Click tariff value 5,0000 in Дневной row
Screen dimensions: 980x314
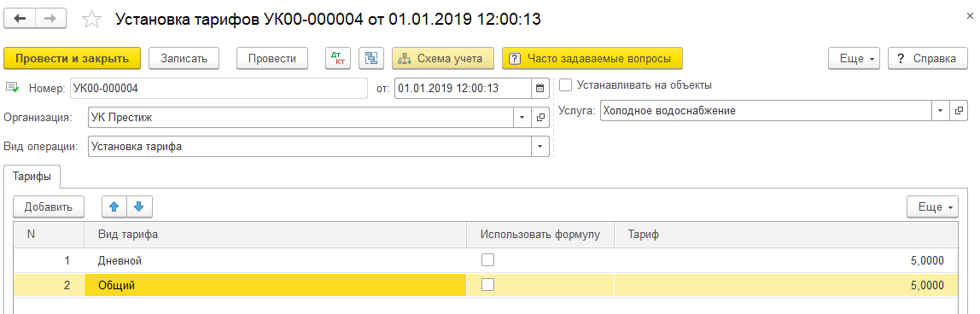(x=786, y=260)
